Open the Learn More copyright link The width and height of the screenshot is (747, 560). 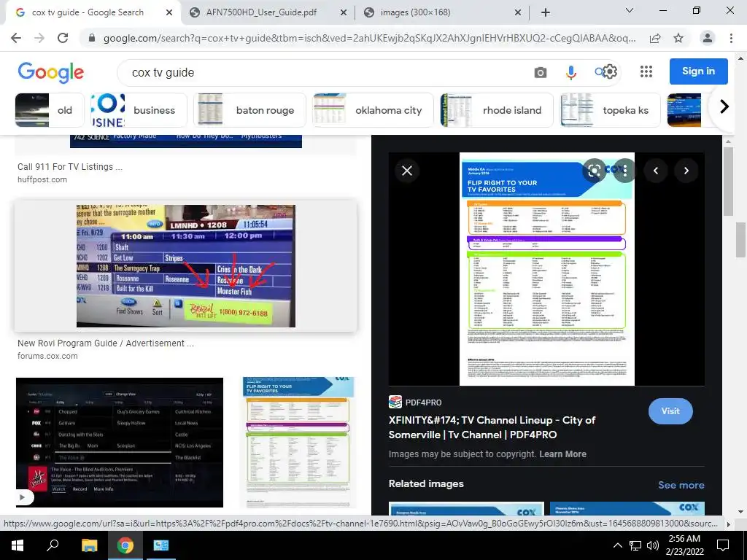point(562,454)
